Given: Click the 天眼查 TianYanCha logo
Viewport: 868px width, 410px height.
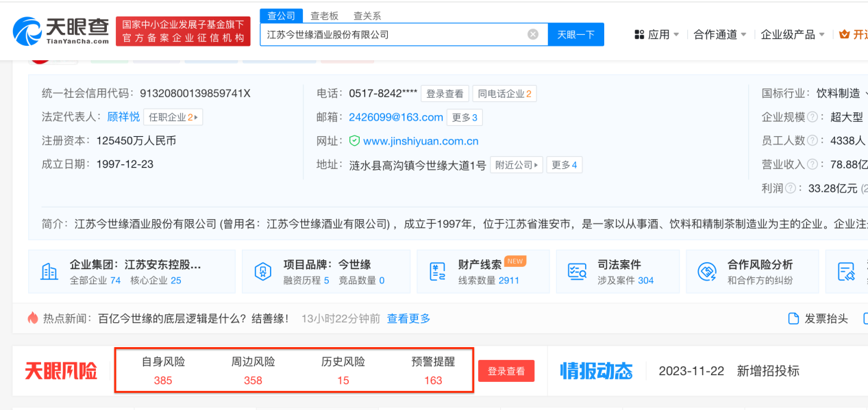Looking at the screenshot, I should point(60,31).
